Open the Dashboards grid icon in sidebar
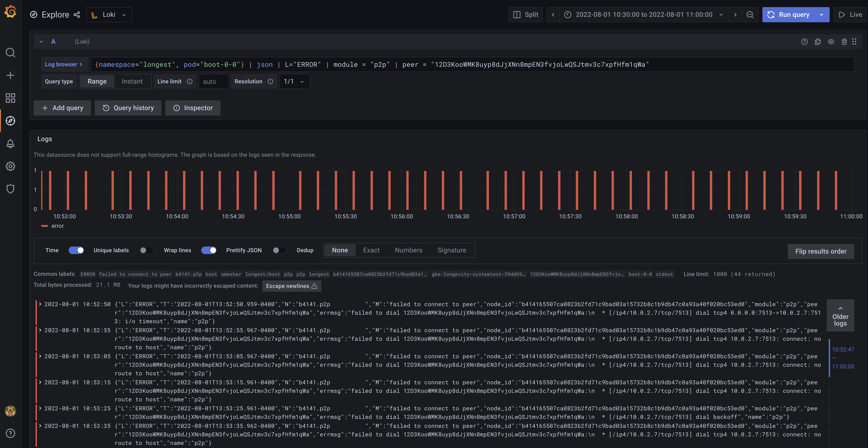The width and height of the screenshot is (868, 448). pyautogui.click(x=10, y=98)
